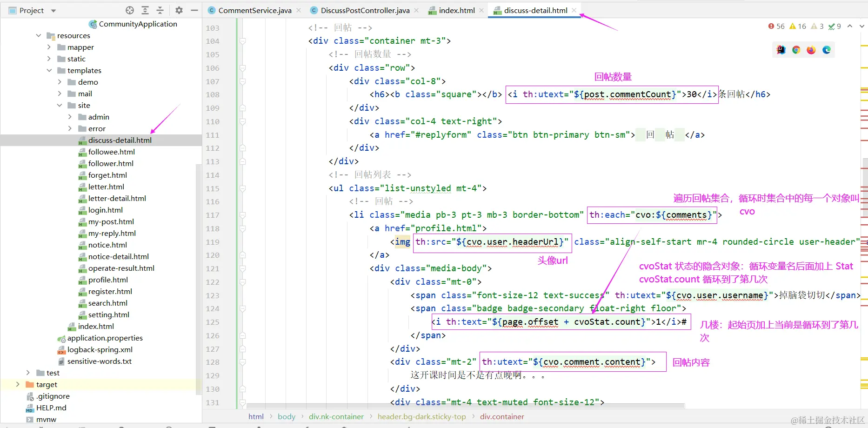Go to next highlighted problem arrow
Viewport: 868px width, 428px height.
861,27
